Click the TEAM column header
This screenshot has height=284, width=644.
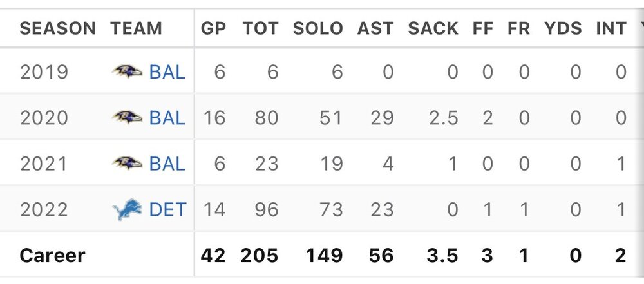[x=137, y=29]
